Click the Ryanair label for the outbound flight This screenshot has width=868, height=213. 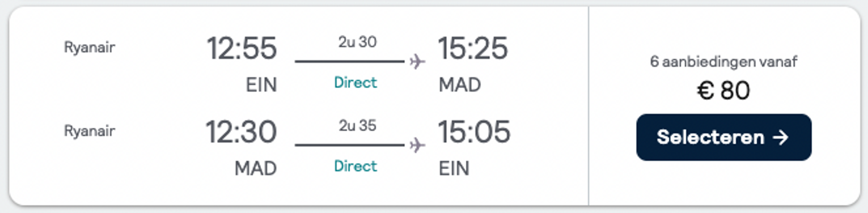point(90,47)
